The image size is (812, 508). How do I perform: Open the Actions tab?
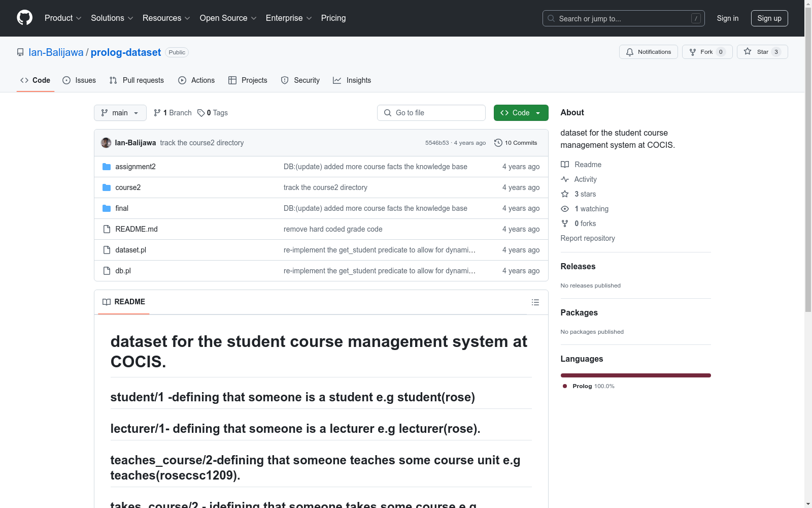tap(196, 80)
